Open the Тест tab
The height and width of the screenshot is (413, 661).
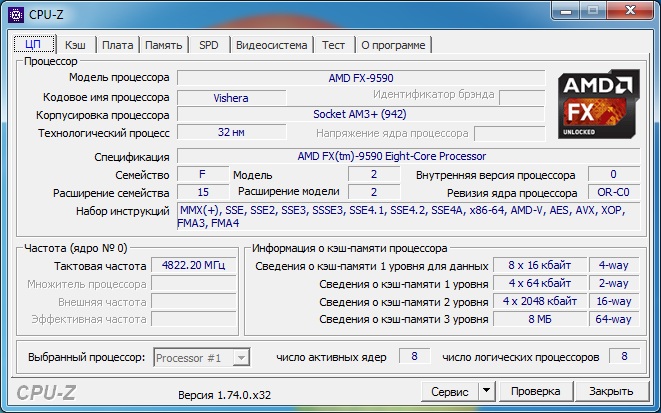click(x=333, y=45)
